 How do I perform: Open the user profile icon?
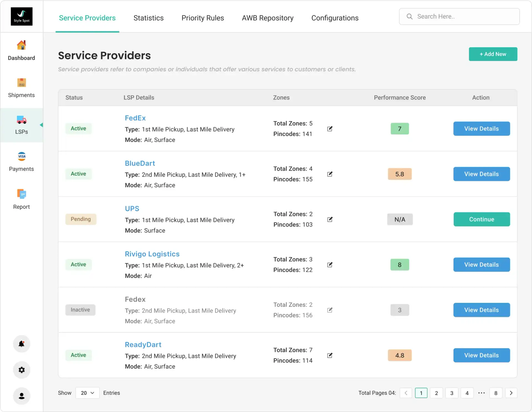pos(22,396)
